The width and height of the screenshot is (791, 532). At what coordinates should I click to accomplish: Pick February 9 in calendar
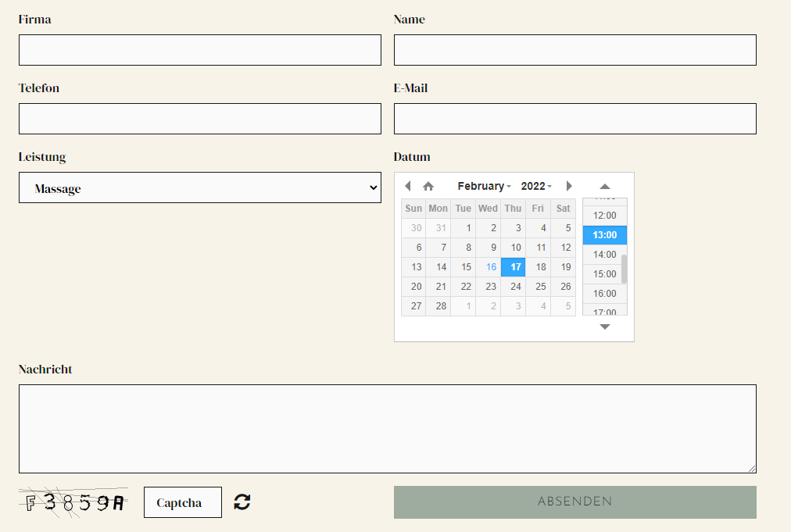(x=489, y=248)
